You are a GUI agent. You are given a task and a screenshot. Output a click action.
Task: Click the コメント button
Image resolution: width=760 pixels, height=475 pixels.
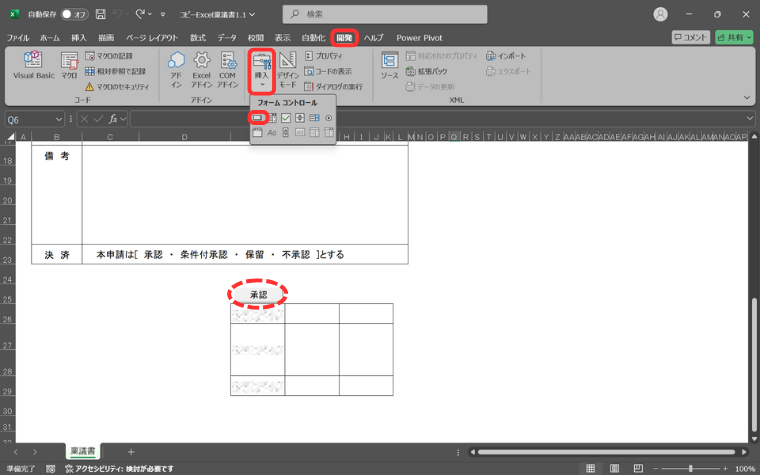tap(690, 37)
